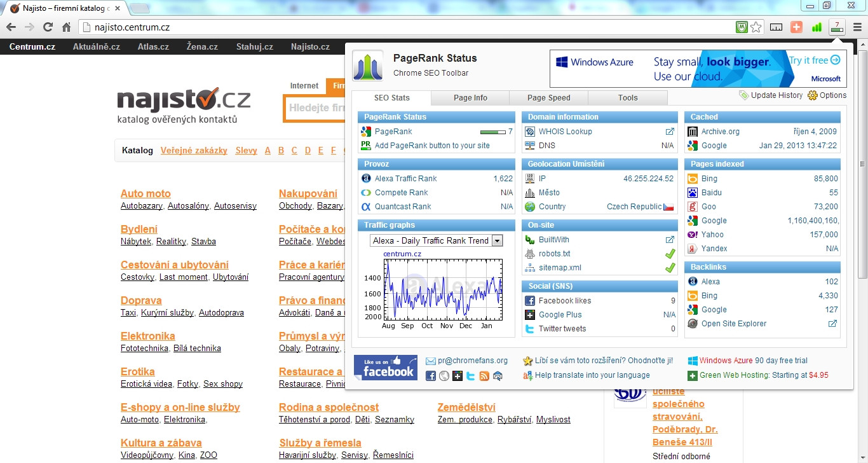868x463 pixels.
Task: Click the najisto.cz logo
Action: coord(184,105)
